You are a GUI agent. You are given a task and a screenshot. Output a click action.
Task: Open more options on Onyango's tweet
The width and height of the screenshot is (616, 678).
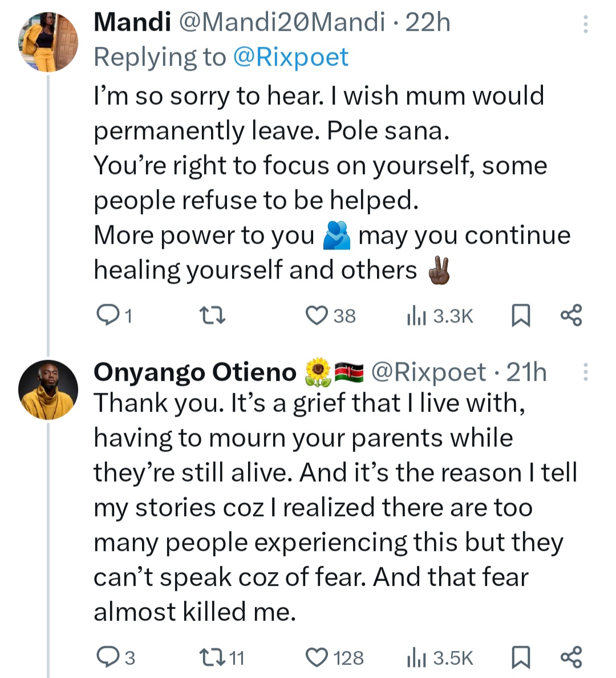585,372
